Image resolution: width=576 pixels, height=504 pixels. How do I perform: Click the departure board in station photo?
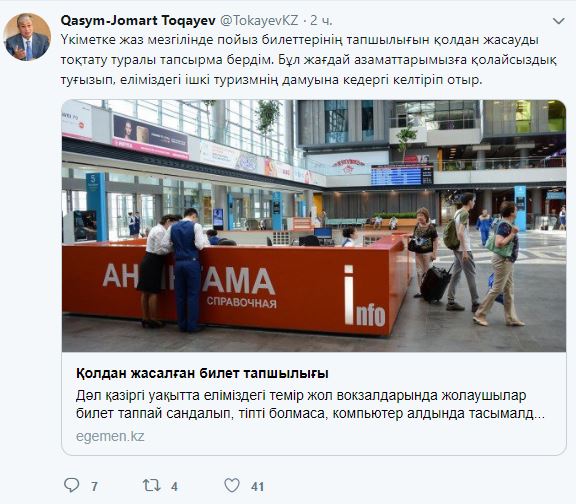point(402,175)
